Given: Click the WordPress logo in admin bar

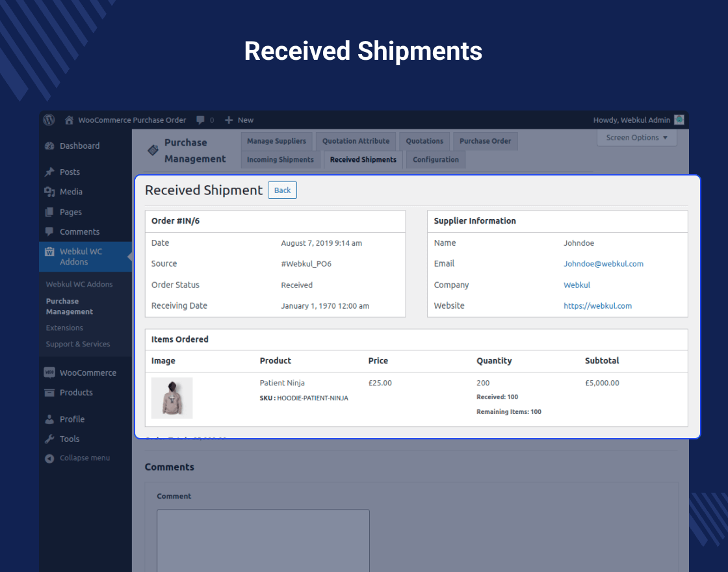Looking at the screenshot, I should click(49, 120).
